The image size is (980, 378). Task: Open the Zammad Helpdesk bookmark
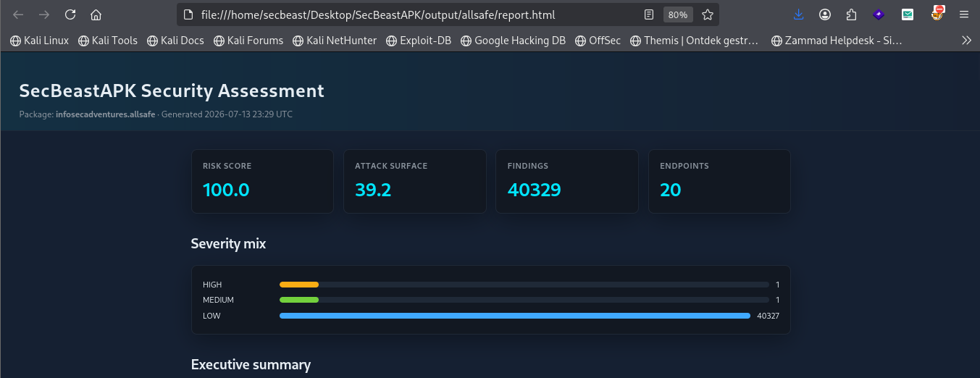click(837, 41)
